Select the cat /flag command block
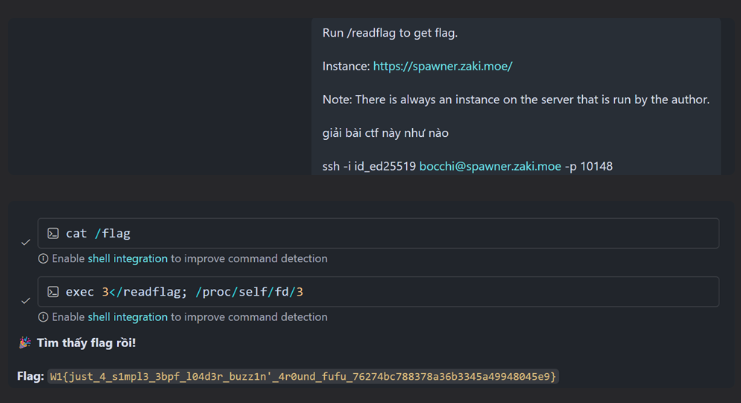 pos(378,233)
